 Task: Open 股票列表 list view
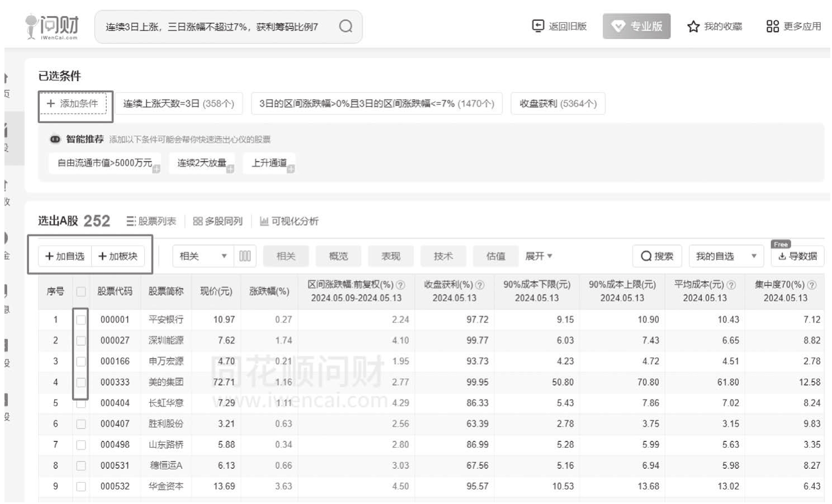(151, 221)
